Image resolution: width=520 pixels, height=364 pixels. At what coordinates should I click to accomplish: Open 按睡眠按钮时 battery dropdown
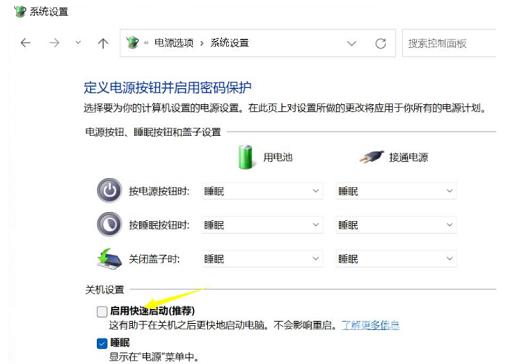tap(262, 225)
